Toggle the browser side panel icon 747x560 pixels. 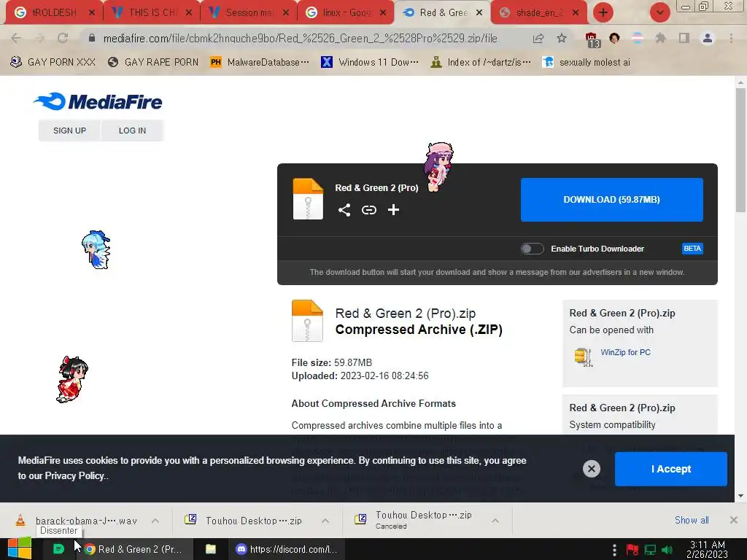[684, 38]
